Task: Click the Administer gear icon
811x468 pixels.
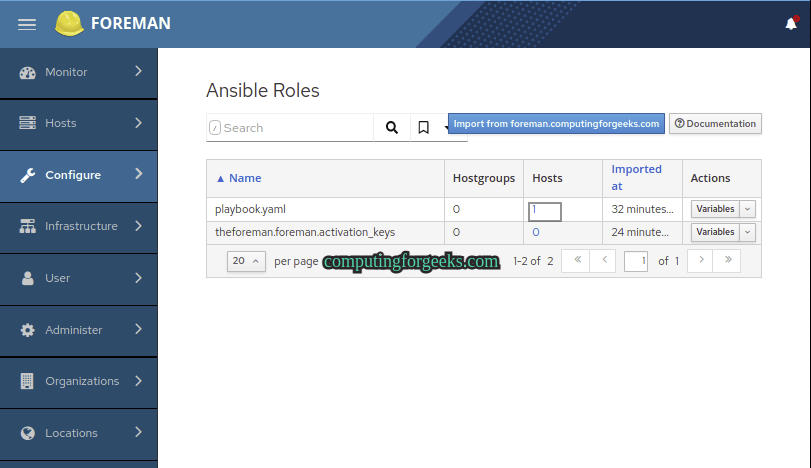Action: pos(27,330)
